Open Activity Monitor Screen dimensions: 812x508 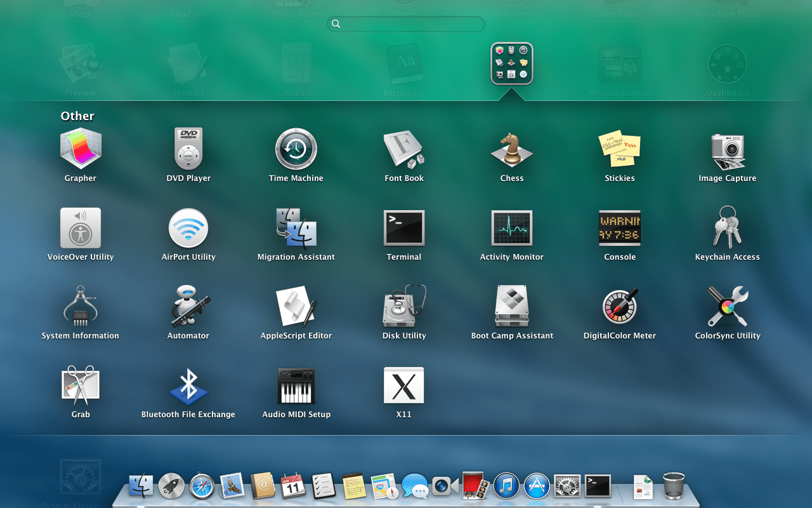512,228
